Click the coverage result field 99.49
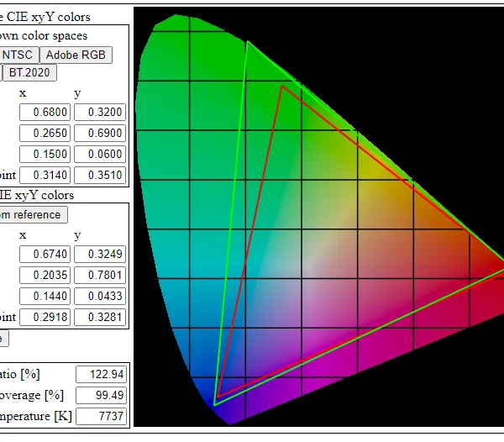Viewport: 504px width, 442px height. [x=102, y=396]
